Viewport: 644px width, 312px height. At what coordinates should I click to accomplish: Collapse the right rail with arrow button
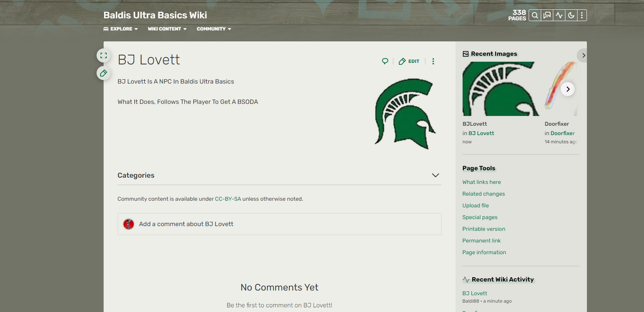click(x=583, y=55)
